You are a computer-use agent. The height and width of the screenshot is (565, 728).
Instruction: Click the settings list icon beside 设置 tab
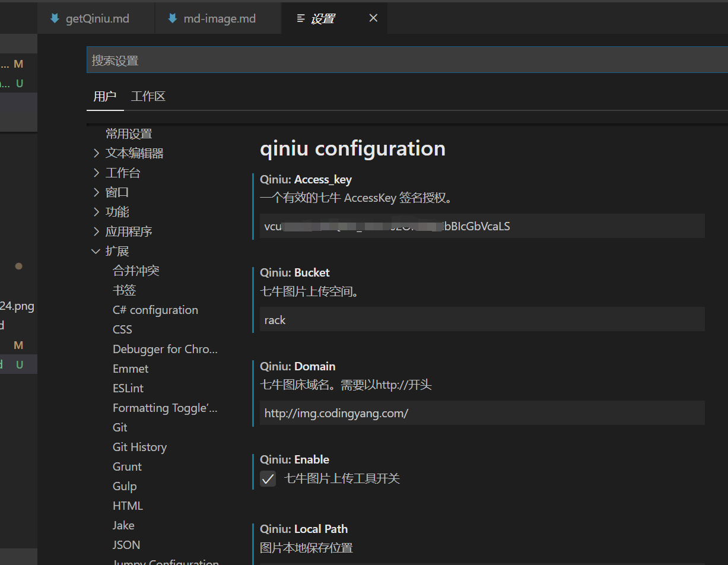[300, 18]
